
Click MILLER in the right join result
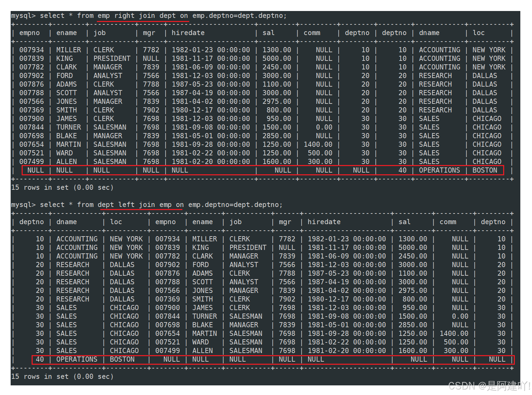tap(69, 50)
